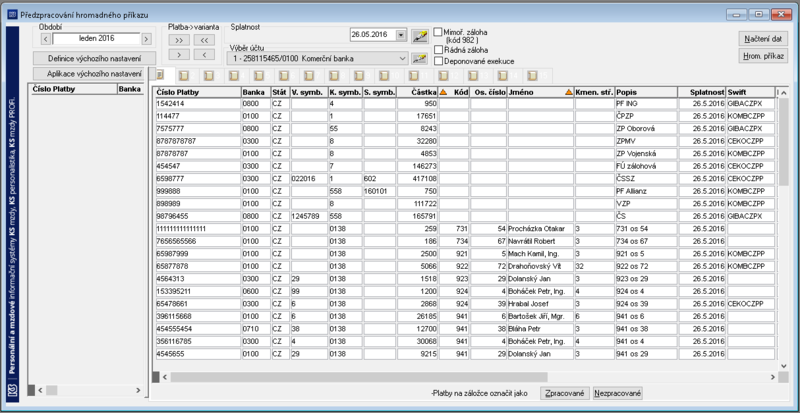Select the Bartošek Jiří, Mgr. cell
The image size is (800, 413).
pos(540,316)
